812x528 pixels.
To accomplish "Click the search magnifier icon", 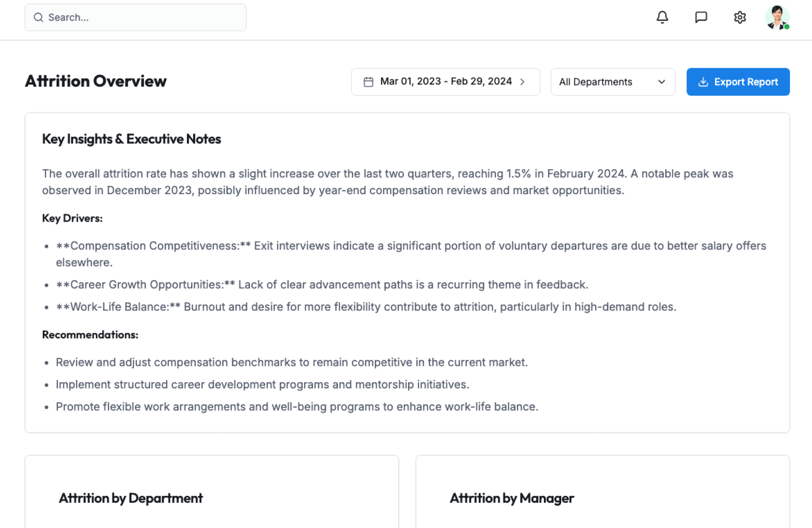I will (38, 17).
